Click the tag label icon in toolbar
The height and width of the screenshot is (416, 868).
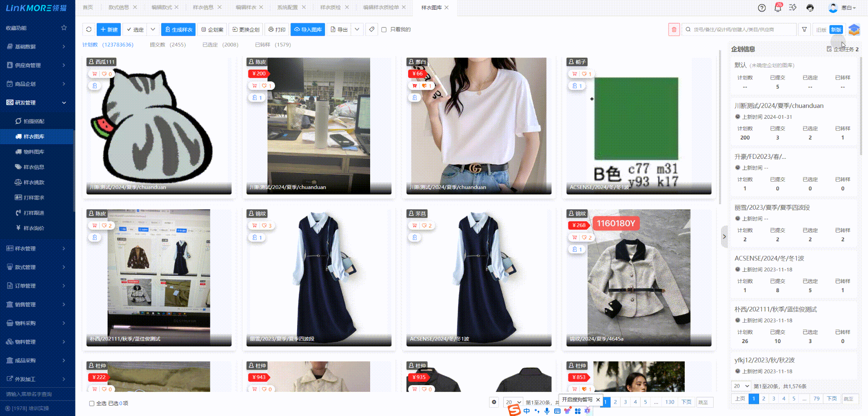(x=371, y=30)
